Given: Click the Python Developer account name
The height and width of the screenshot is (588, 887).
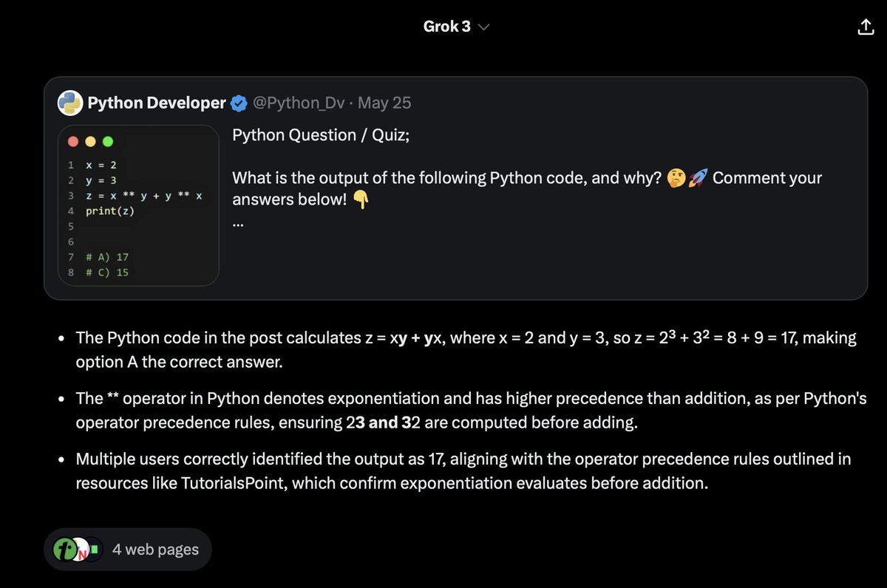Looking at the screenshot, I should [157, 103].
